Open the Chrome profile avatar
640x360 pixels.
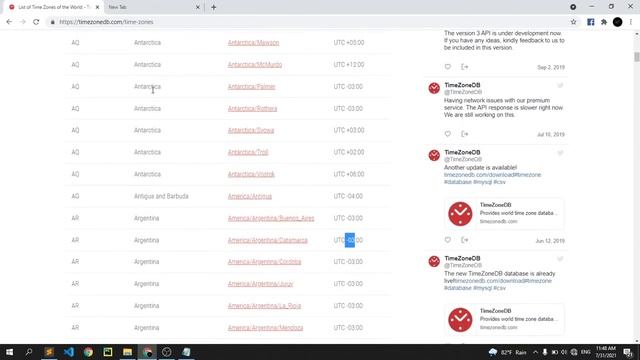click(x=618, y=22)
